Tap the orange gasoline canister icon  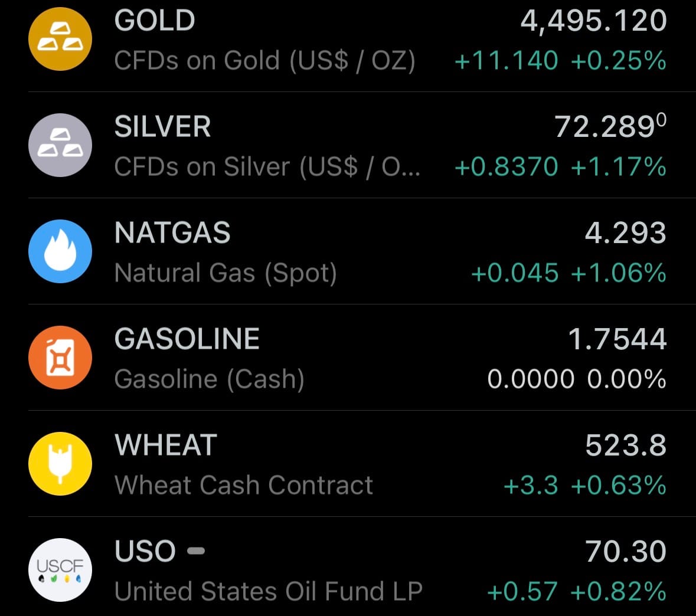tap(60, 358)
